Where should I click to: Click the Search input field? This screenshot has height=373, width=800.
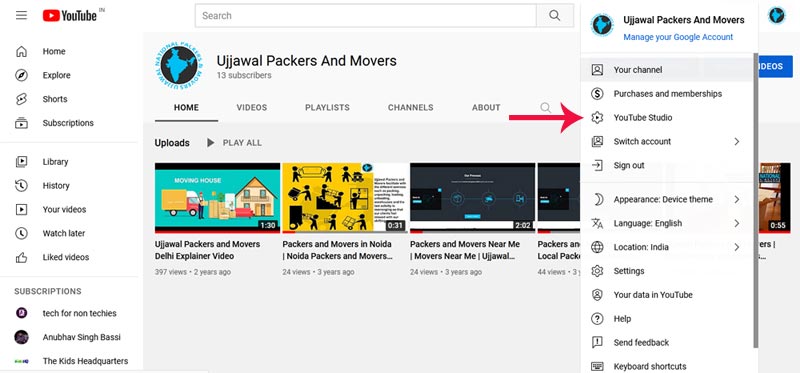click(x=365, y=16)
